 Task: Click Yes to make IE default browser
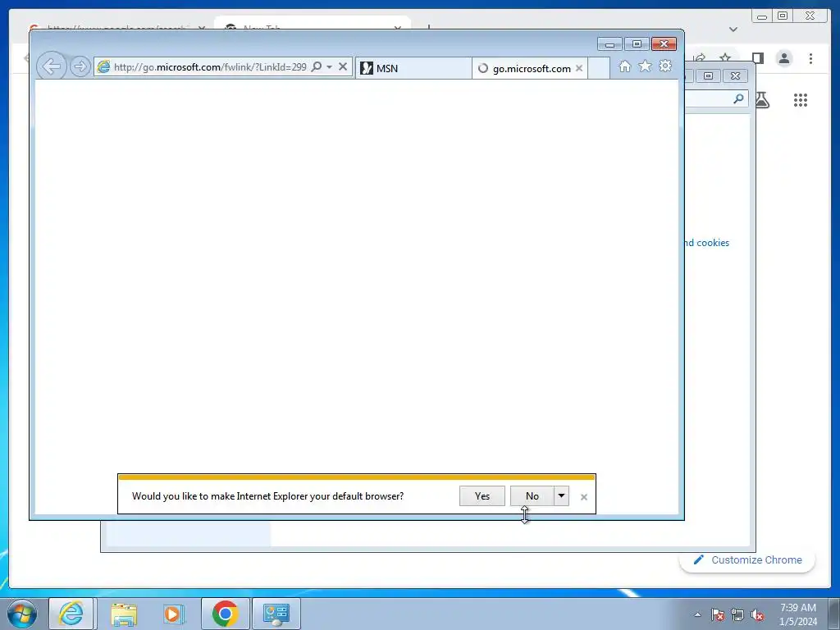(482, 496)
